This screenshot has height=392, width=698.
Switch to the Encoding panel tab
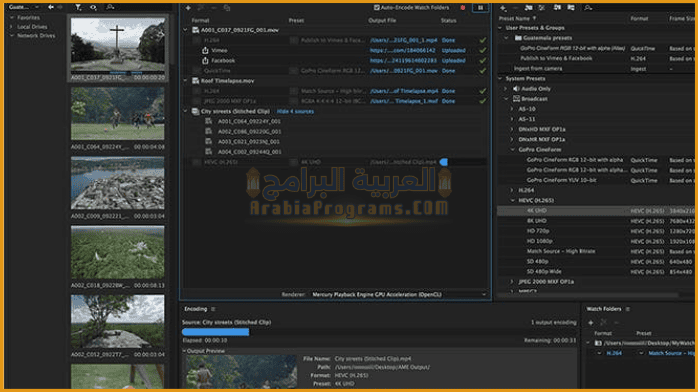coord(195,309)
